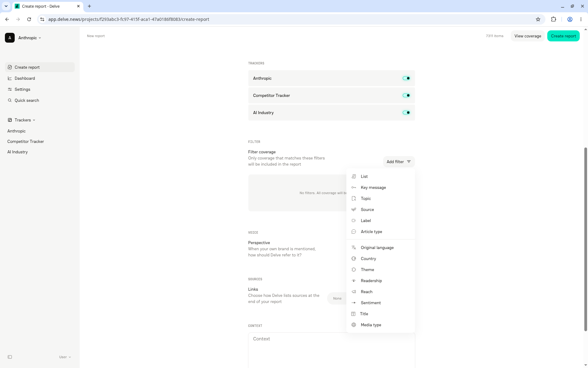Click the Readership eye icon
Viewport: 588px width, 368px height.
(354, 281)
